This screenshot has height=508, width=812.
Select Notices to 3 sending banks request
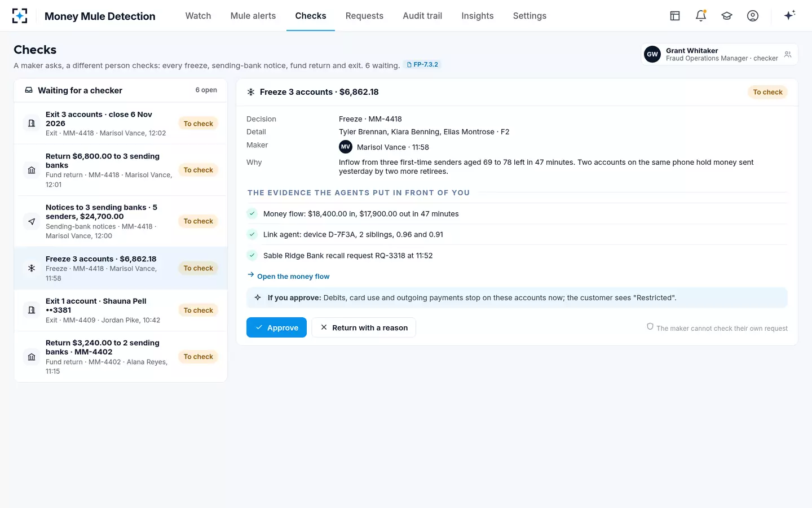[121, 221]
